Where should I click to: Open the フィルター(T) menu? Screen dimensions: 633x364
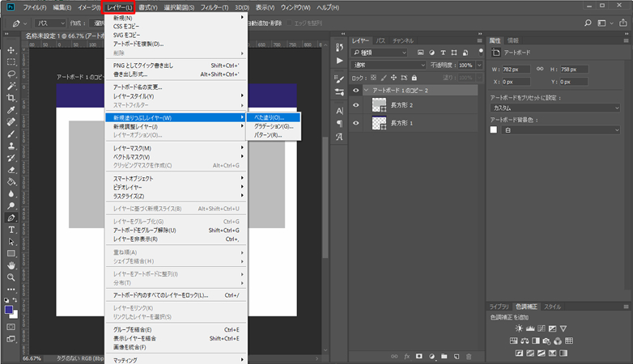(215, 7)
